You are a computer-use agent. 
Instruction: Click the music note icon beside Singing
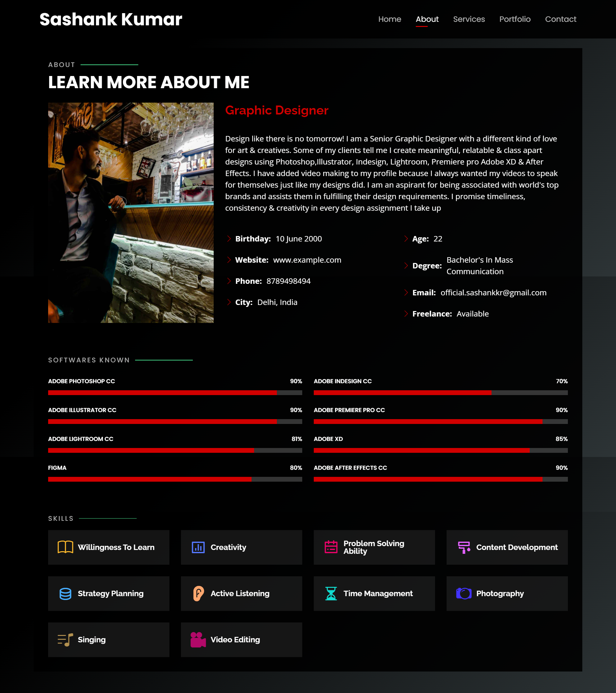click(65, 640)
